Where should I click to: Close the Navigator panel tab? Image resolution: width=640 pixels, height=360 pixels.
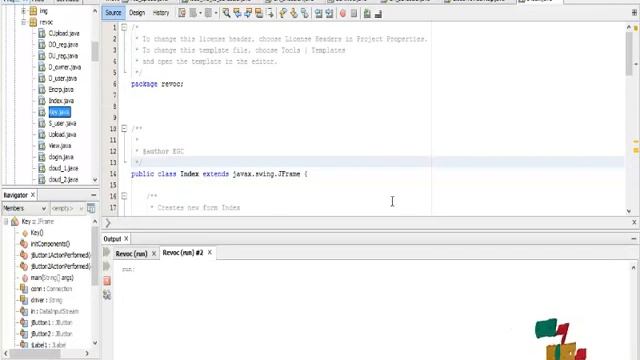click(x=33, y=195)
